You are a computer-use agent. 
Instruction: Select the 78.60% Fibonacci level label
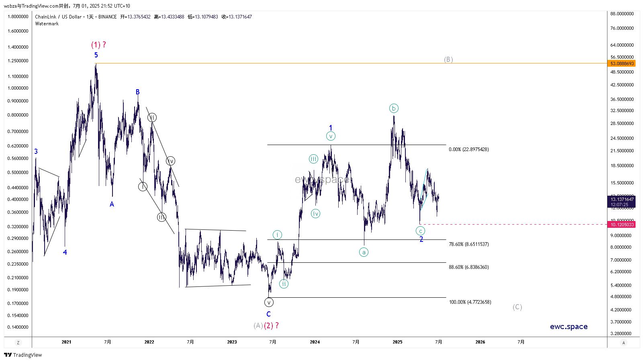(x=468, y=244)
